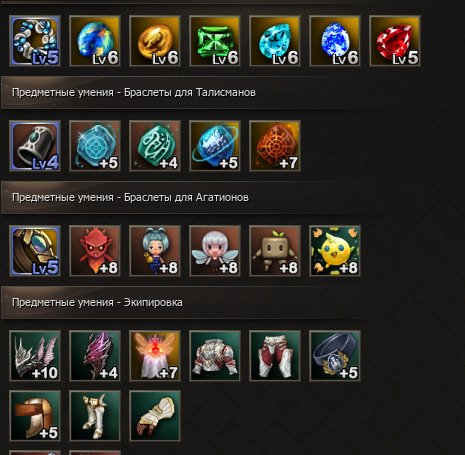
Task: Select the green emerald Lv6 jewel
Action: [215, 41]
